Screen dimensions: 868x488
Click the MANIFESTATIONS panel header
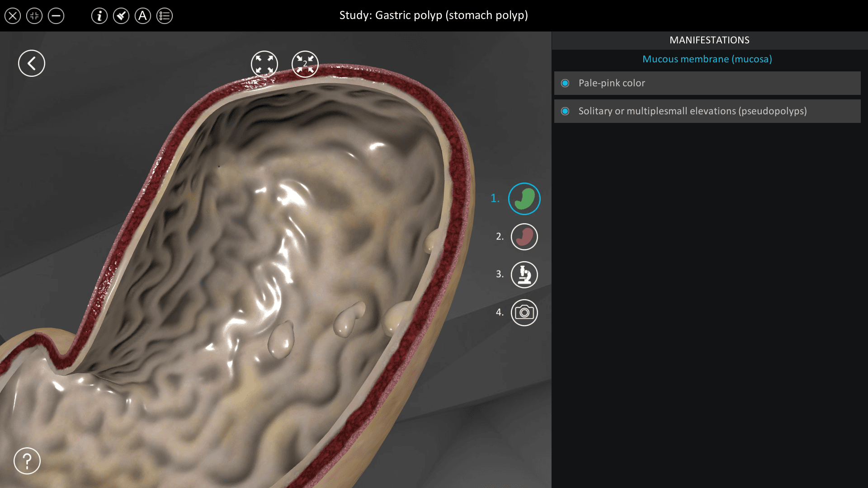tap(709, 40)
